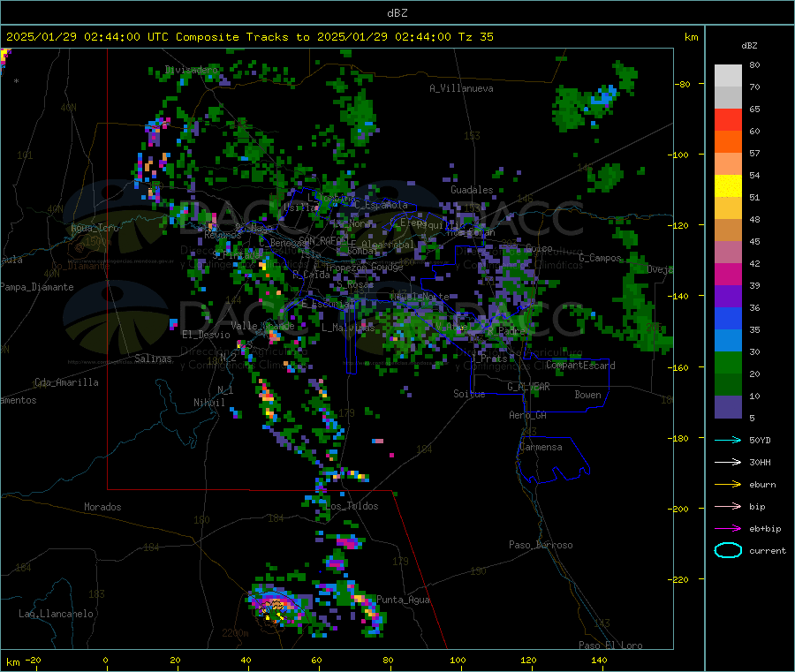Click the Paso_El_Loro map label

point(610,646)
